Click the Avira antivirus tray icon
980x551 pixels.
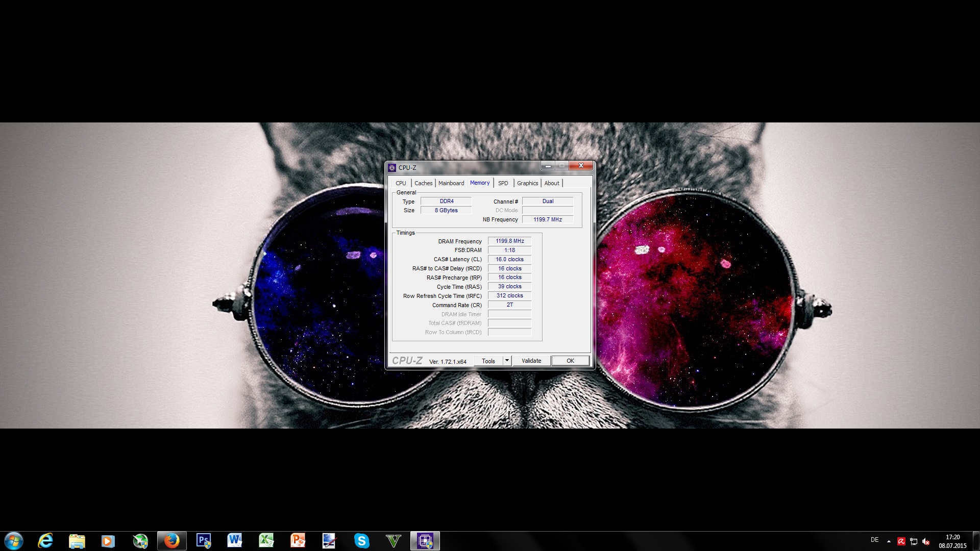tap(901, 541)
